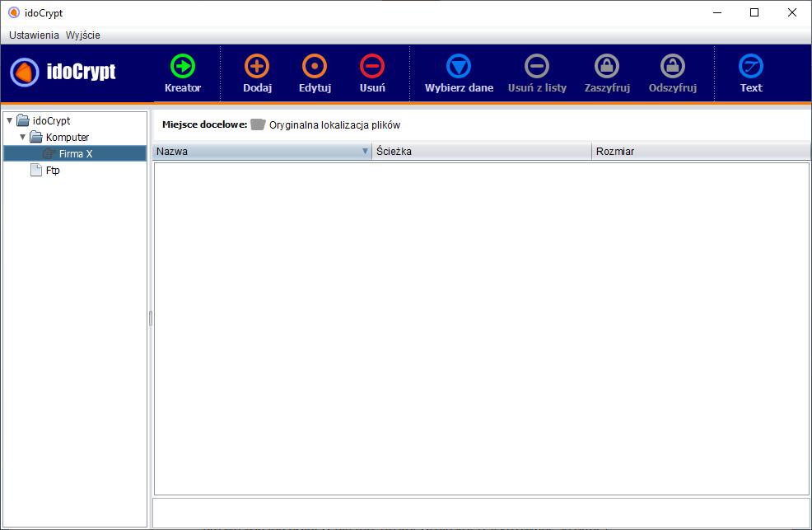
Task: Click Oryginalna lokalizacja plików destination text
Action: [x=334, y=124]
